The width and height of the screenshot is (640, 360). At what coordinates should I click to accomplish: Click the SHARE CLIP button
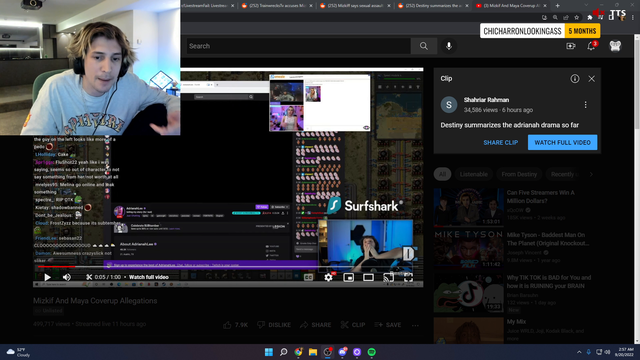coord(500,142)
